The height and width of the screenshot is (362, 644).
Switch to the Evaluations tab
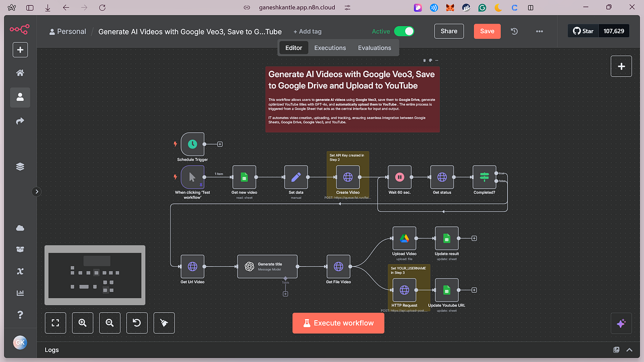(374, 48)
